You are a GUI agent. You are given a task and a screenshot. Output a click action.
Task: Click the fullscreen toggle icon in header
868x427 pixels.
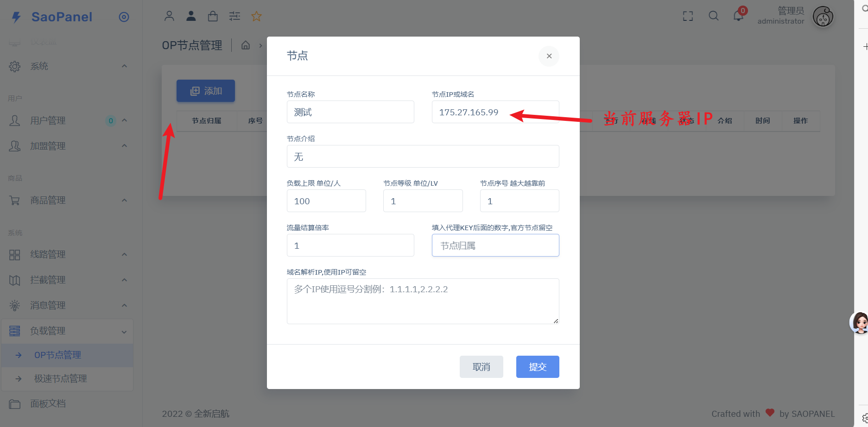688,16
